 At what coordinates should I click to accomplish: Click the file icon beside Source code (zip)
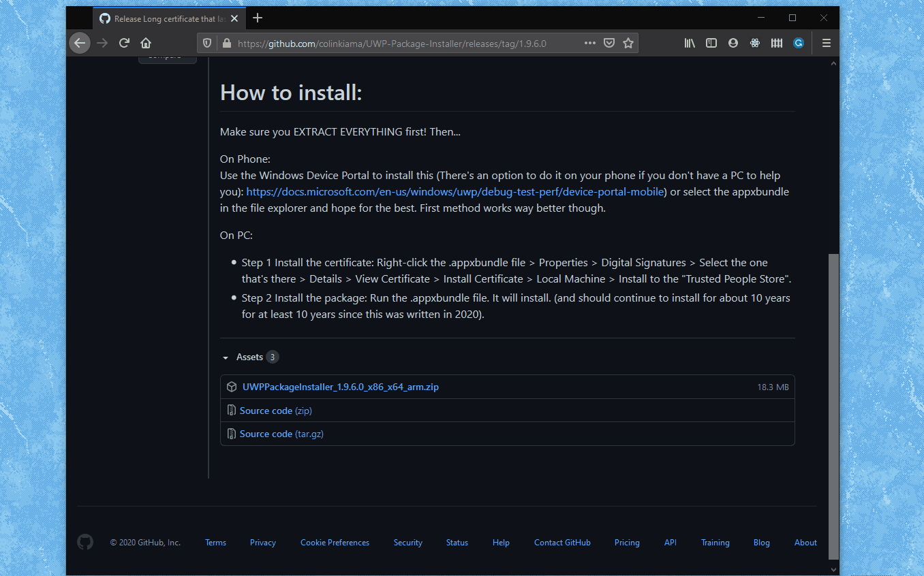point(232,411)
